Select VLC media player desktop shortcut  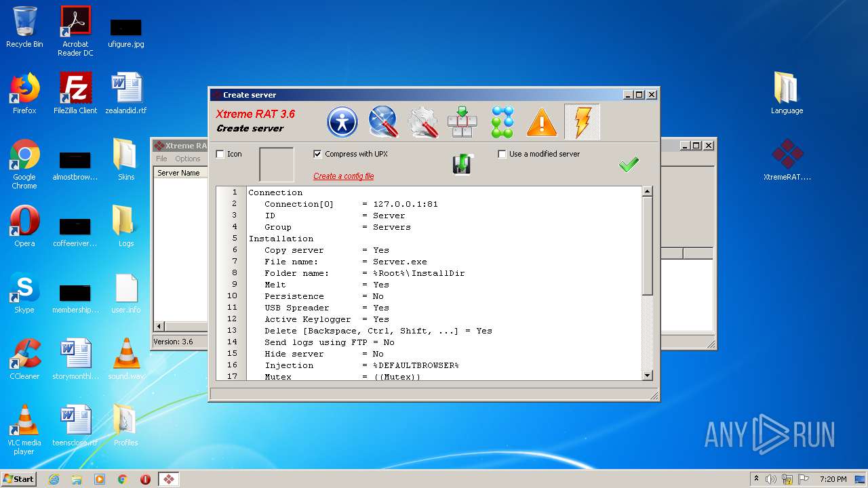24,430
